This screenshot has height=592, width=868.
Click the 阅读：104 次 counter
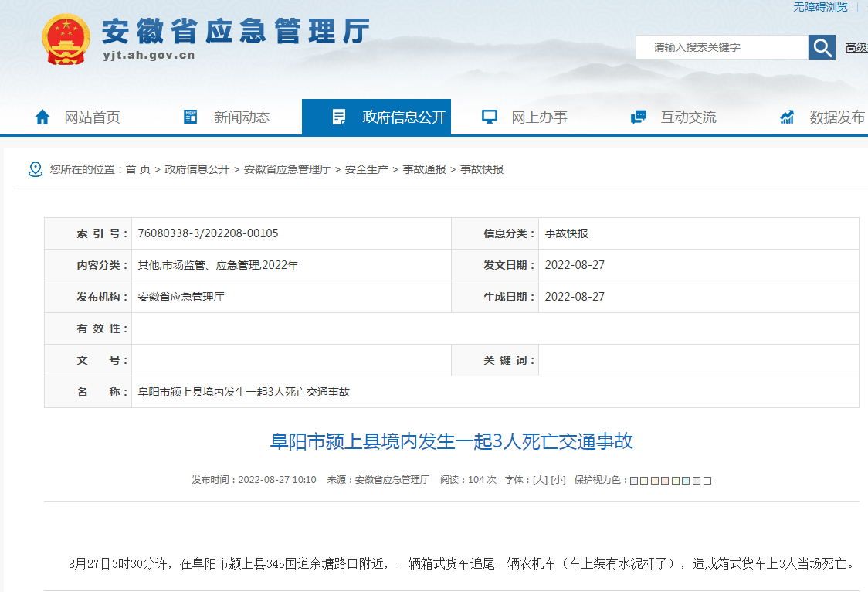[468, 480]
